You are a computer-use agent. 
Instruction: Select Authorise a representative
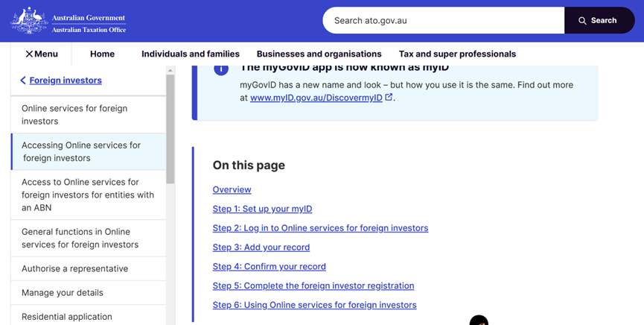(89, 268)
